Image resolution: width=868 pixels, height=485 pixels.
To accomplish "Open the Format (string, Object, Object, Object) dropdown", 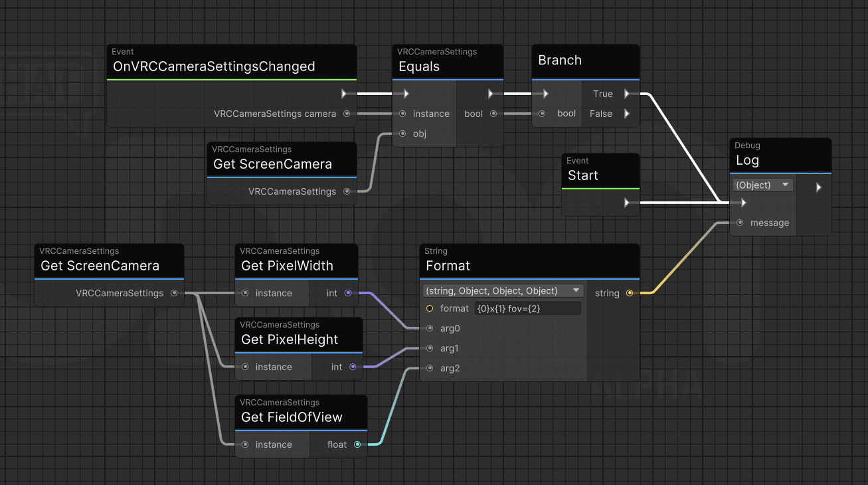I will (502, 290).
